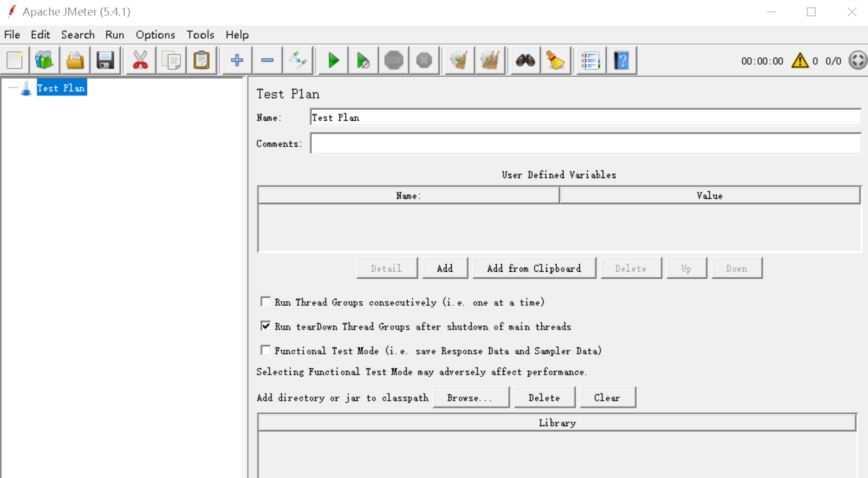The image size is (868, 478).
Task: Clear all results with double broom icon
Action: 490,60
